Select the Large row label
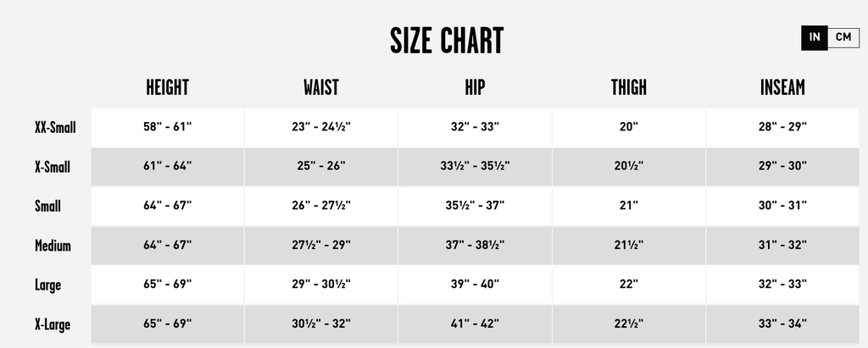868x348 pixels. click(x=47, y=284)
